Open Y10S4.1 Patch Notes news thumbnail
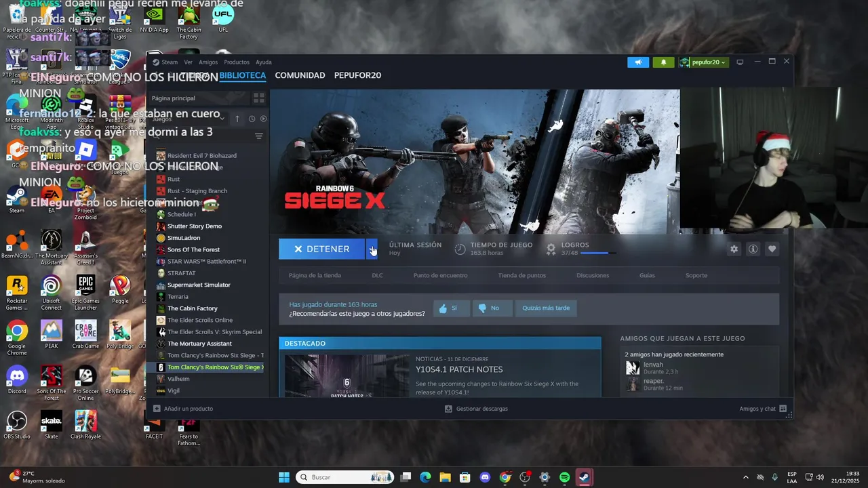 [x=347, y=375]
